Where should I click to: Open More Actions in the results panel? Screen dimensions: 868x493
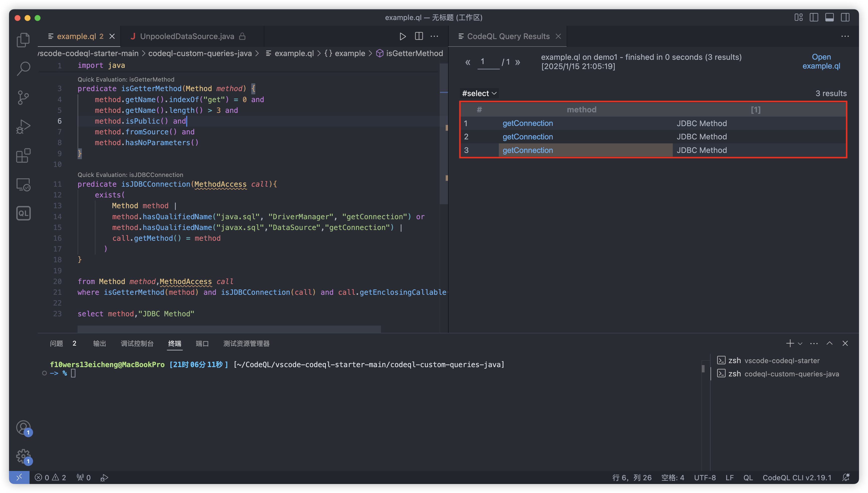point(845,36)
